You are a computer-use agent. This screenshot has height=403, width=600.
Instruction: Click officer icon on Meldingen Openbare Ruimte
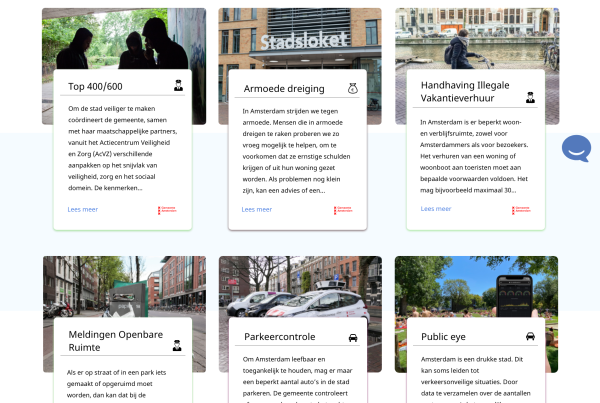(x=177, y=346)
